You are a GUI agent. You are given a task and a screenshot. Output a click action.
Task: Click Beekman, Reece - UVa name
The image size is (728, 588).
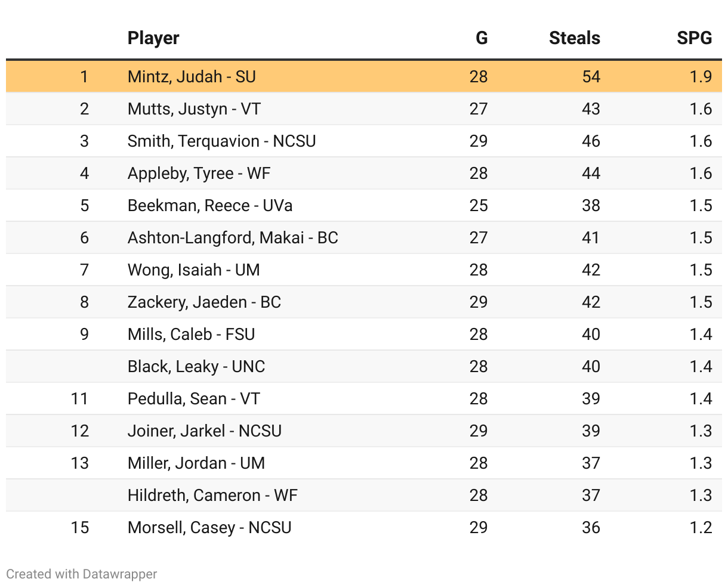(x=209, y=205)
